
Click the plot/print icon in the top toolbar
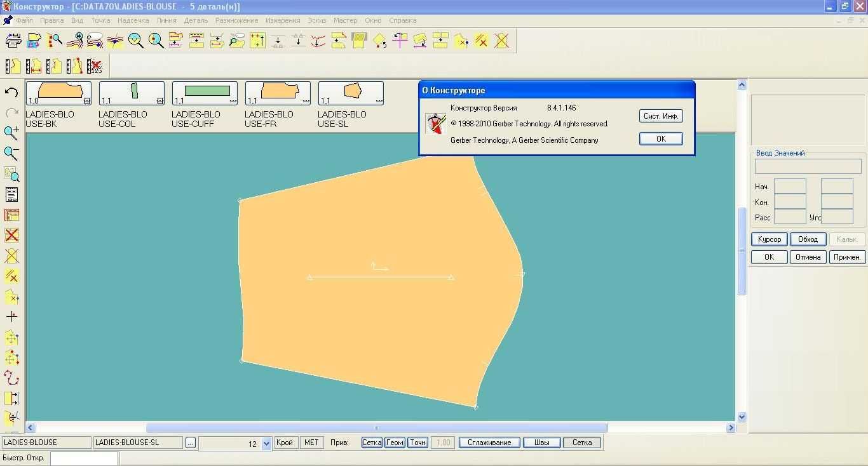(13, 41)
